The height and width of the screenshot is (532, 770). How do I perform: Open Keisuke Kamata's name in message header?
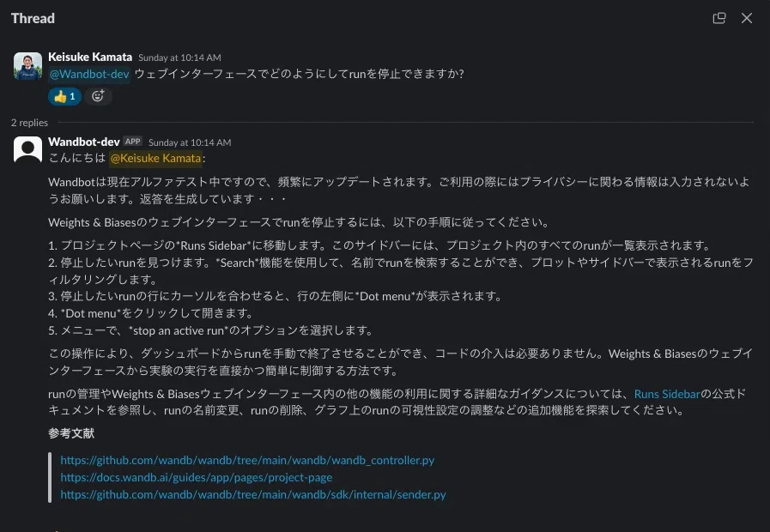(90, 57)
